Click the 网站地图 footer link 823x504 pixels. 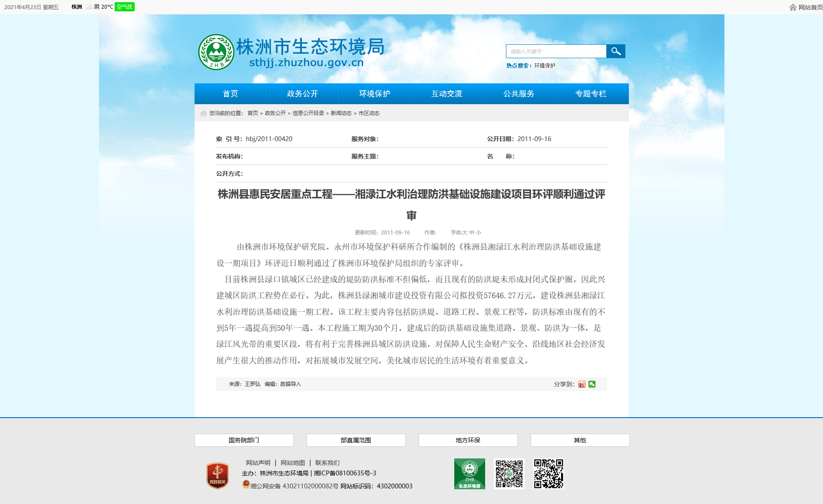(293, 463)
